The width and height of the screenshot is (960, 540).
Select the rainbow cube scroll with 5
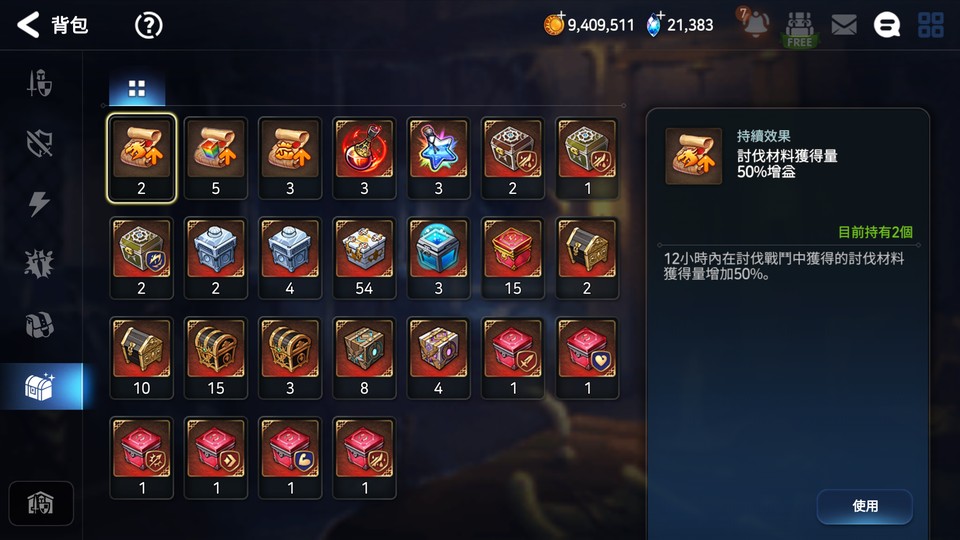pos(216,158)
